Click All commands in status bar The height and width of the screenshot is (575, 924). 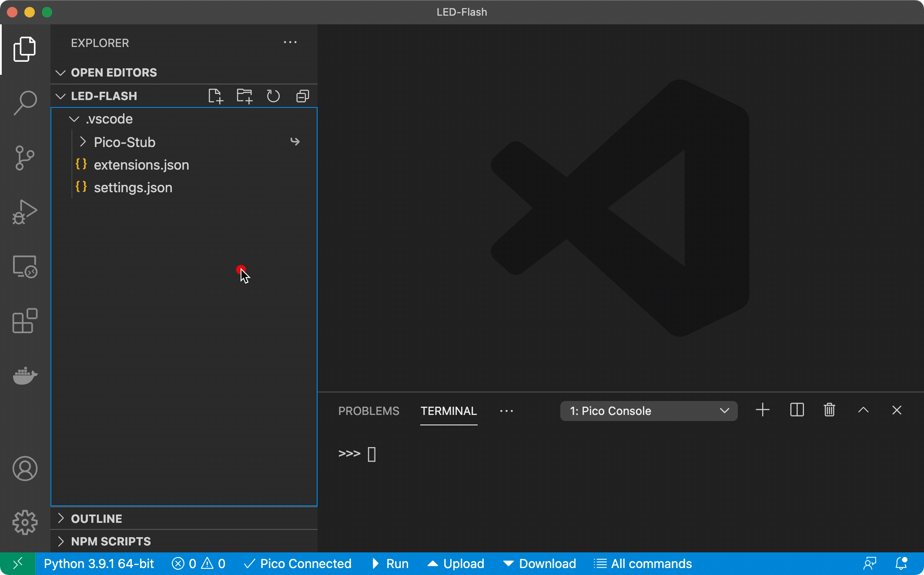click(643, 564)
